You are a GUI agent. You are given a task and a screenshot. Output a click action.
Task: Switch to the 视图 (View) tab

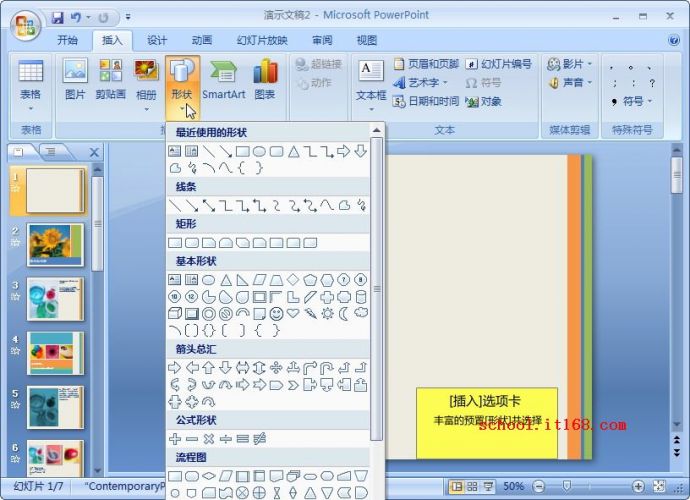click(x=367, y=40)
